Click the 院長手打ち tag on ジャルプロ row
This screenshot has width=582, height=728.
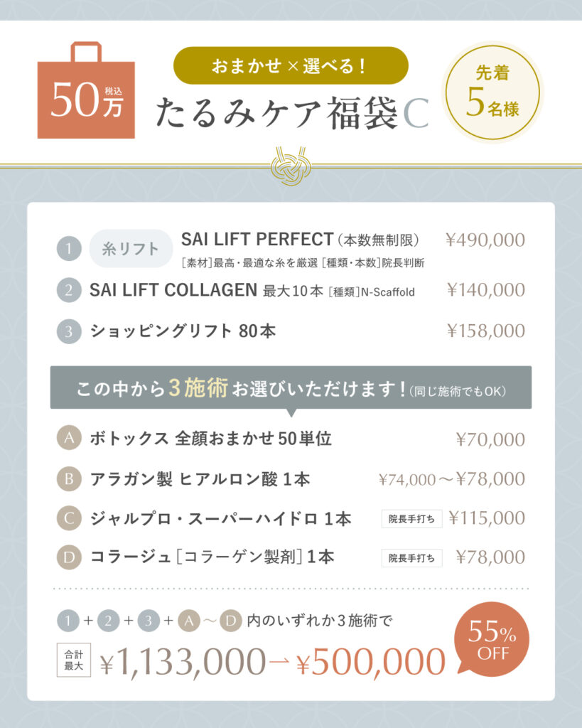[x=411, y=519]
